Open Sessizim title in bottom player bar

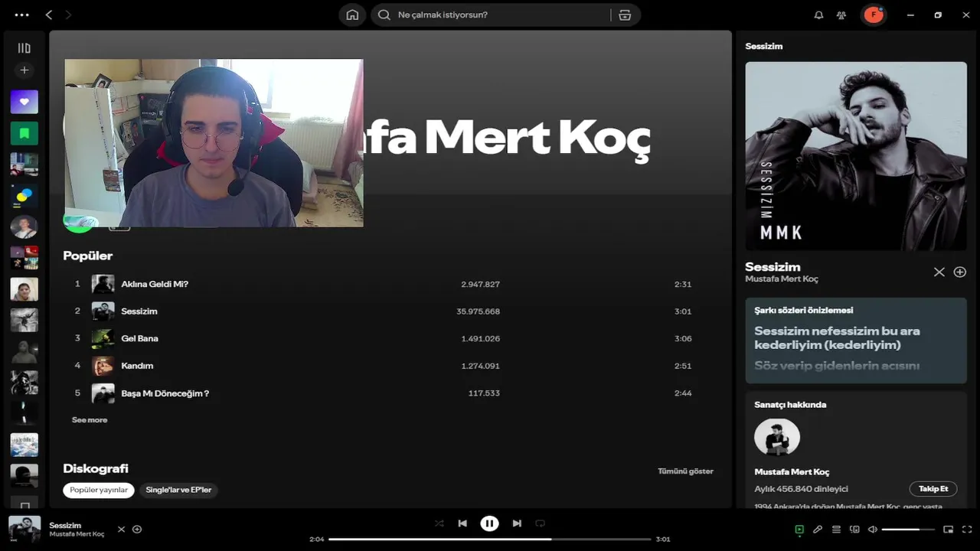(x=65, y=526)
